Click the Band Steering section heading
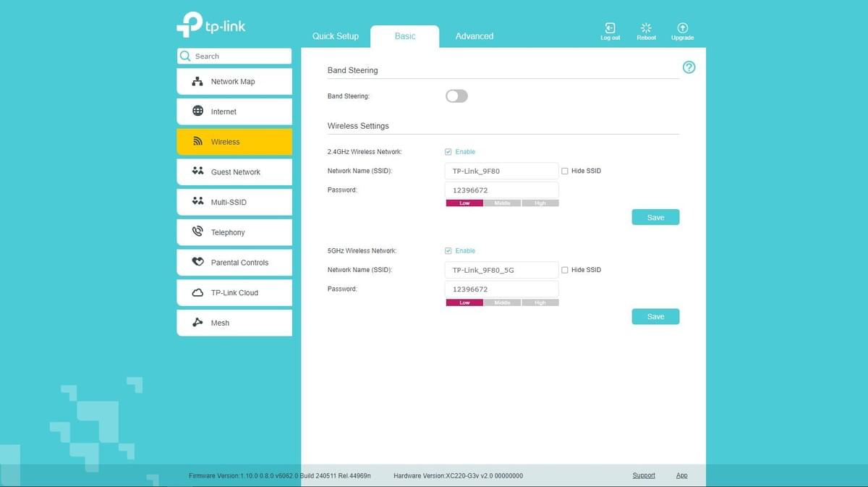 click(x=353, y=70)
